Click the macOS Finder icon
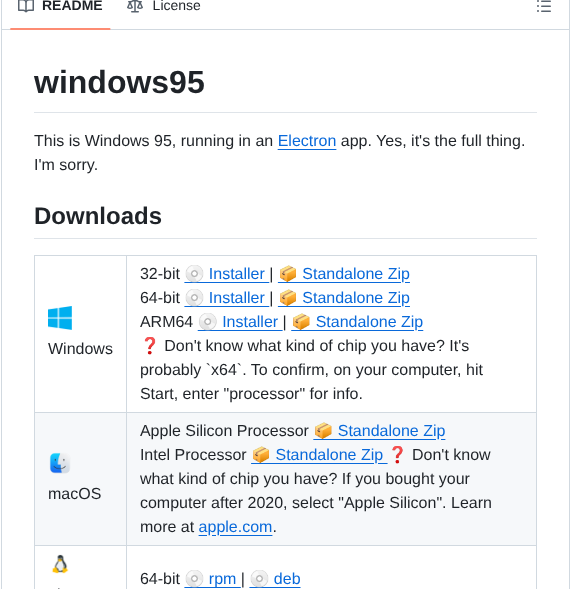Screen dimensions: 587x589 point(60,463)
